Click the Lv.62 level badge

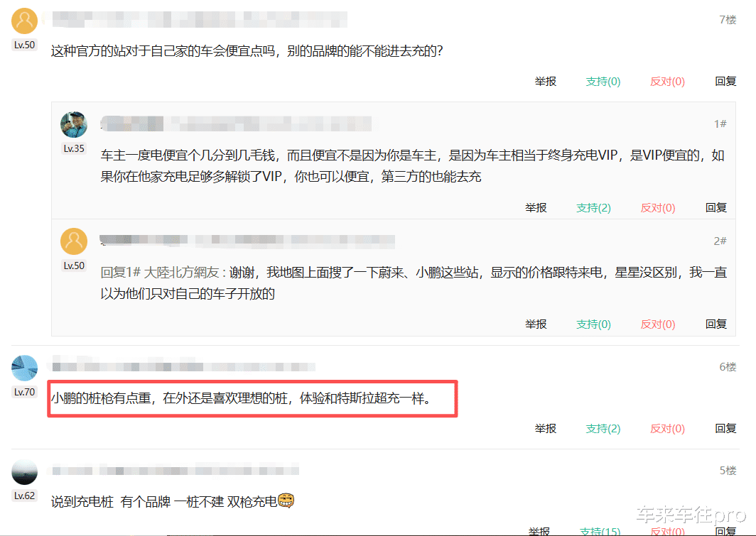pyautogui.click(x=24, y=496)
